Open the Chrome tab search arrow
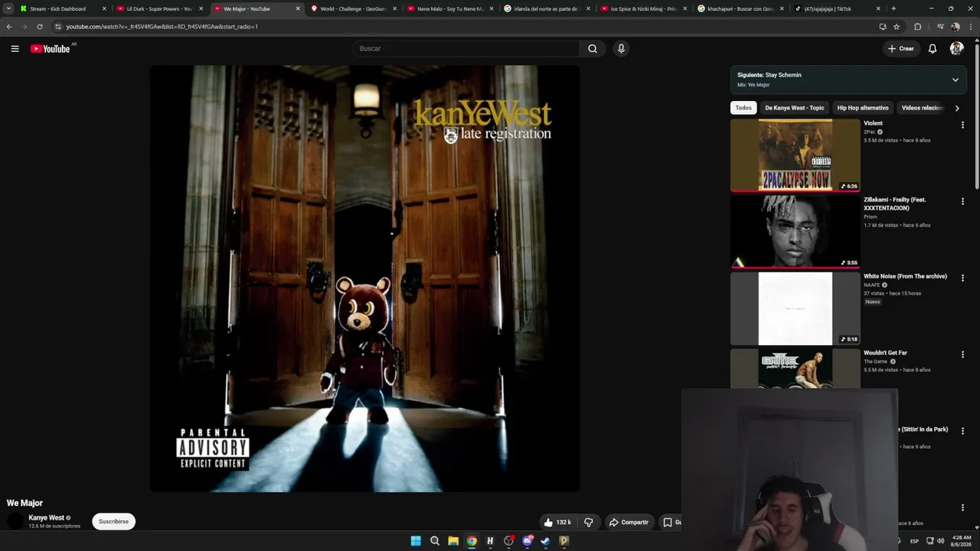The width and height of the screenshot is (980, 551). pyautogui.click(x=8, y=8)
